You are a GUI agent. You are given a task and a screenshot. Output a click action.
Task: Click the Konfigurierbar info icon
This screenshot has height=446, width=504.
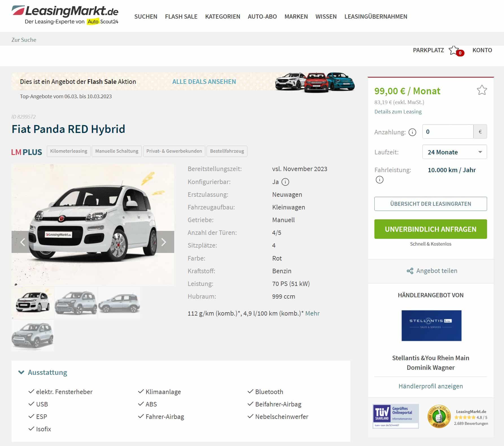pyautogui.click(x=285, y=182)
